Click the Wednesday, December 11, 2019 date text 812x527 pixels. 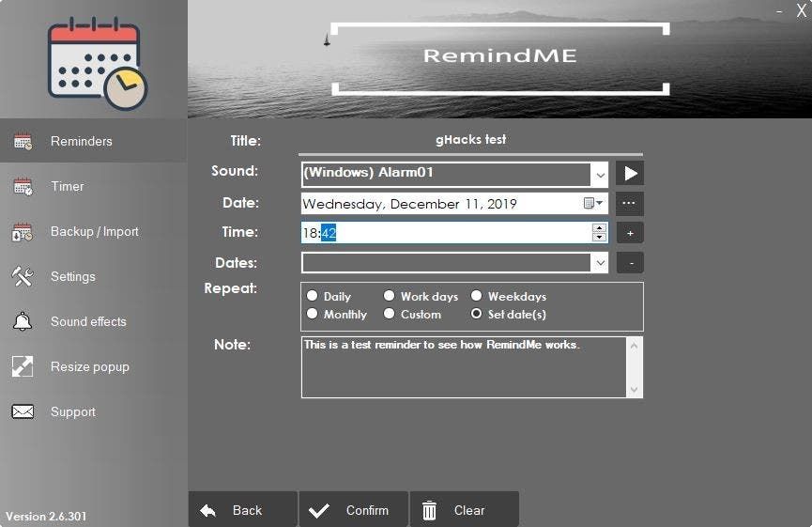point(409,204)
